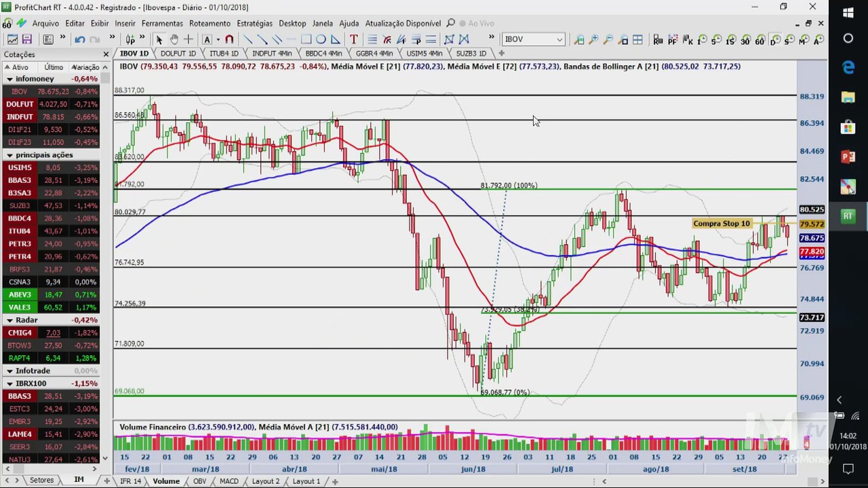Open PowerPoint from the Windows taskbar

[x=848, y=157]
